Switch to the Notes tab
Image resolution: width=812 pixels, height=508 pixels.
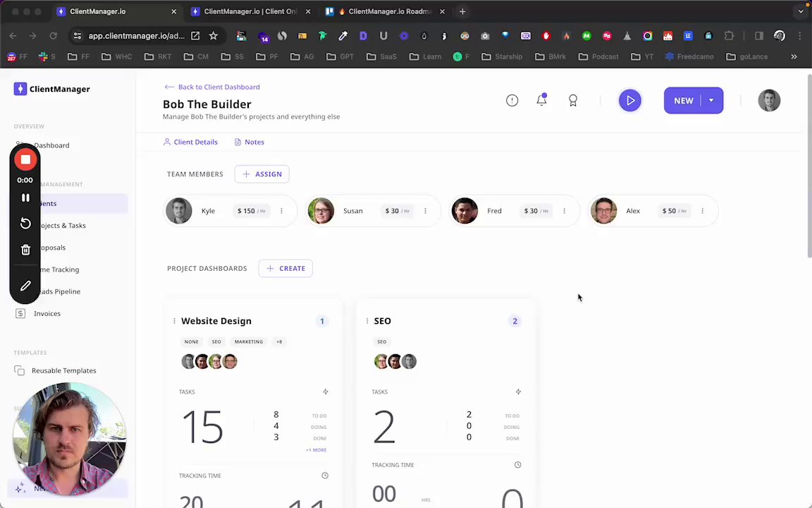250,142
